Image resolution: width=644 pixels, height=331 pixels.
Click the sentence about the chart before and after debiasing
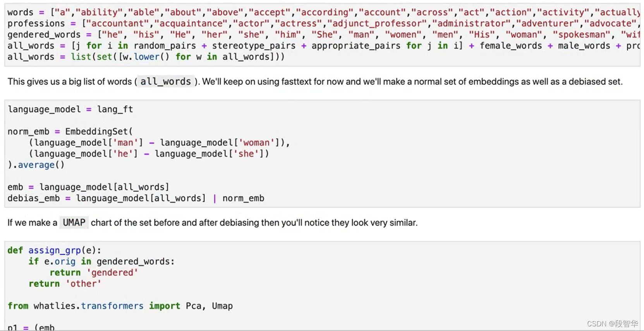pyautogui.click(x=212, y=223)
